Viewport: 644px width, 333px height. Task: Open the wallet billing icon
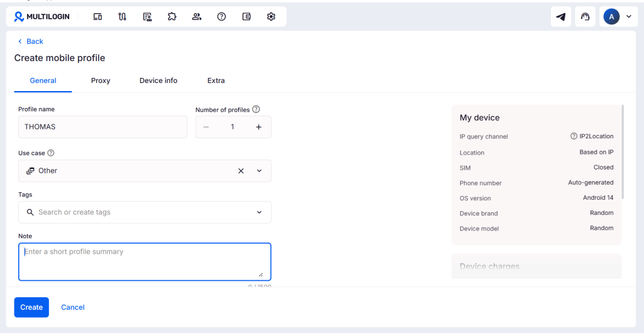pyautogui.click(x=246, y=16)
